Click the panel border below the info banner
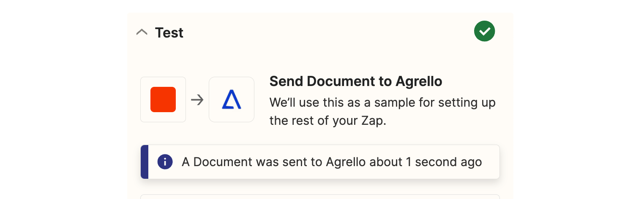This screenshot has height=199, width=644. [x=320, y=195]
